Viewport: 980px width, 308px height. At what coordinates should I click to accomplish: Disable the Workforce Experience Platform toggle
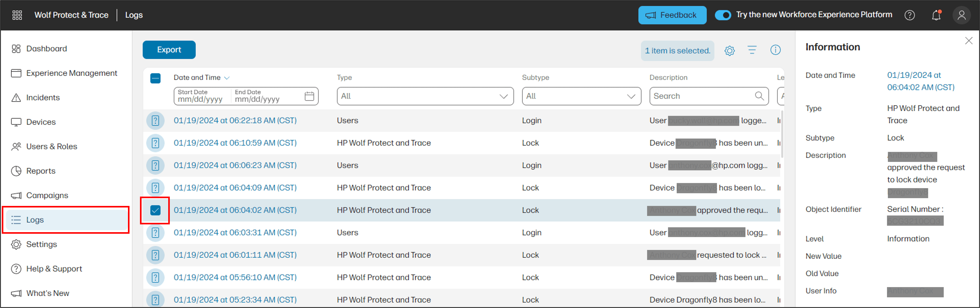[x=723, y=15]
